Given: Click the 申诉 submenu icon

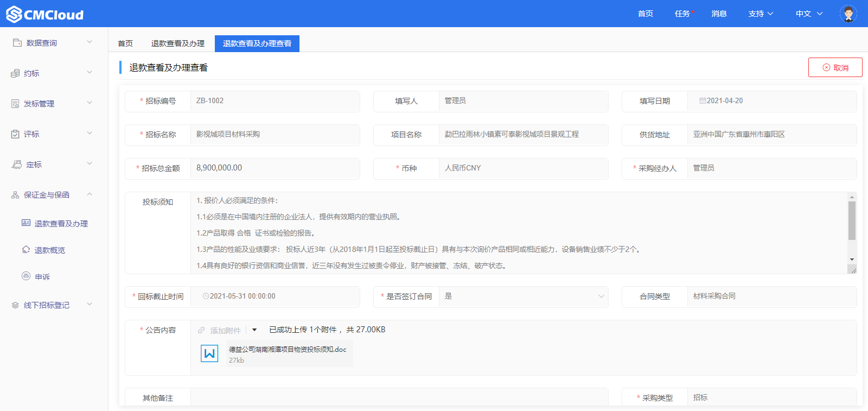Looking at the screenshot, I should (x=26, y=276).
